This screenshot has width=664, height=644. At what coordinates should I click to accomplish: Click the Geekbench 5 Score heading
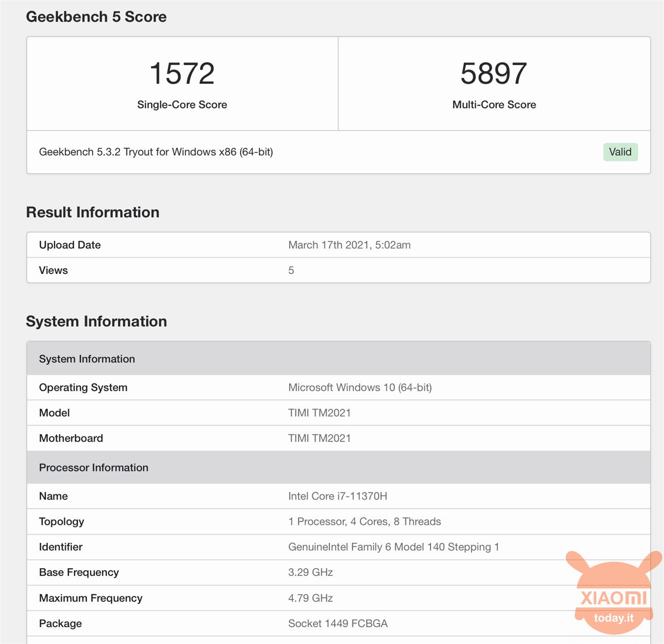click(96, 17)
